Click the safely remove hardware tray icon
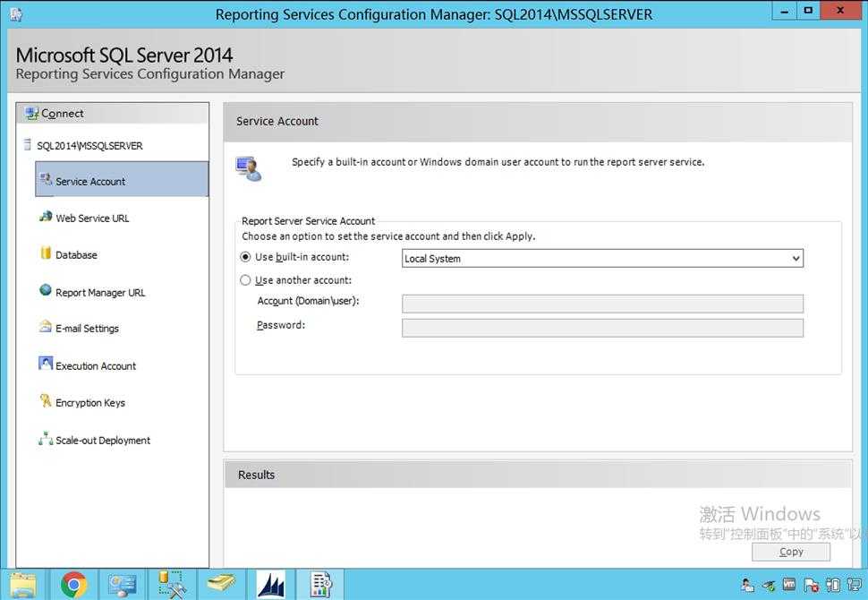 click(769, 585)
